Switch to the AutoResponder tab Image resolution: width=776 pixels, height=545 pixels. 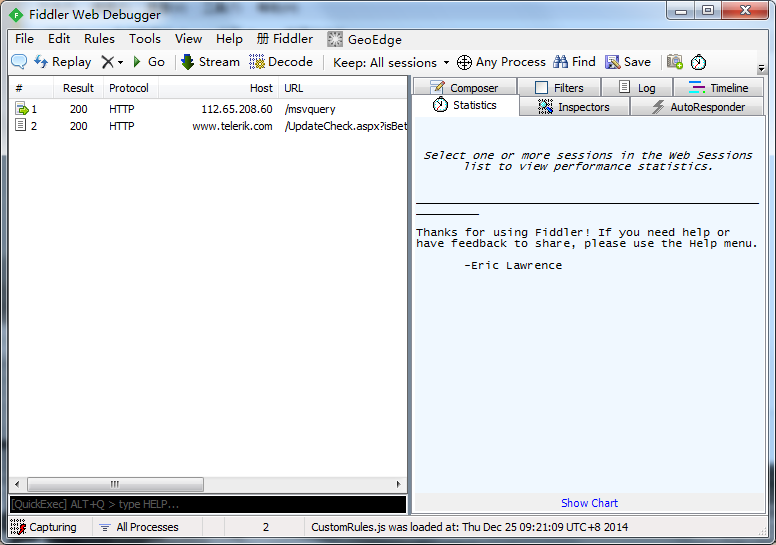click(x=697, y=106)
